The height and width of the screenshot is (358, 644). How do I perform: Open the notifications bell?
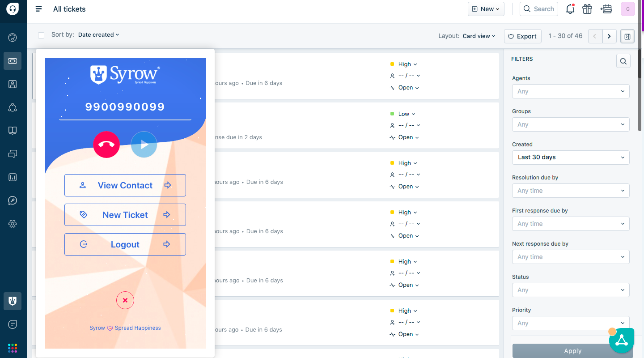click(570, 9)
